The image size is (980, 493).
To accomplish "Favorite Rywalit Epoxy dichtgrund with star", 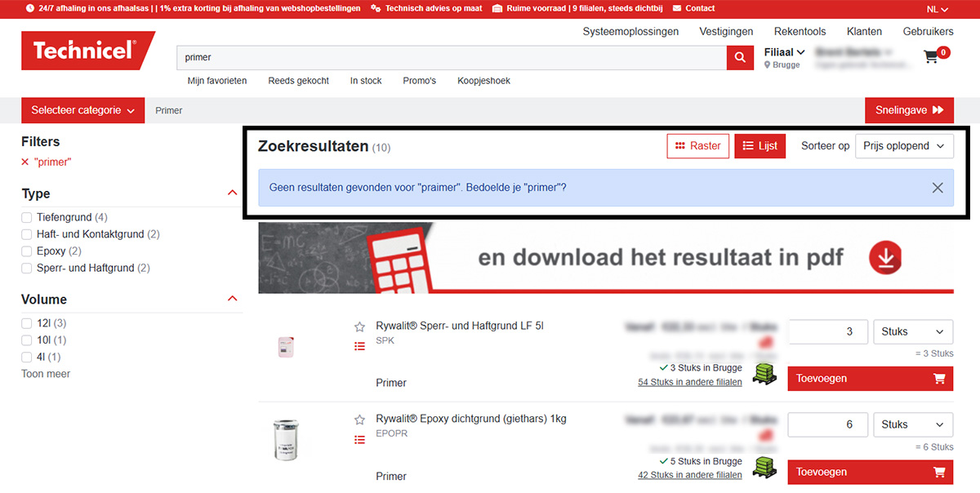I will coord(359,420).
